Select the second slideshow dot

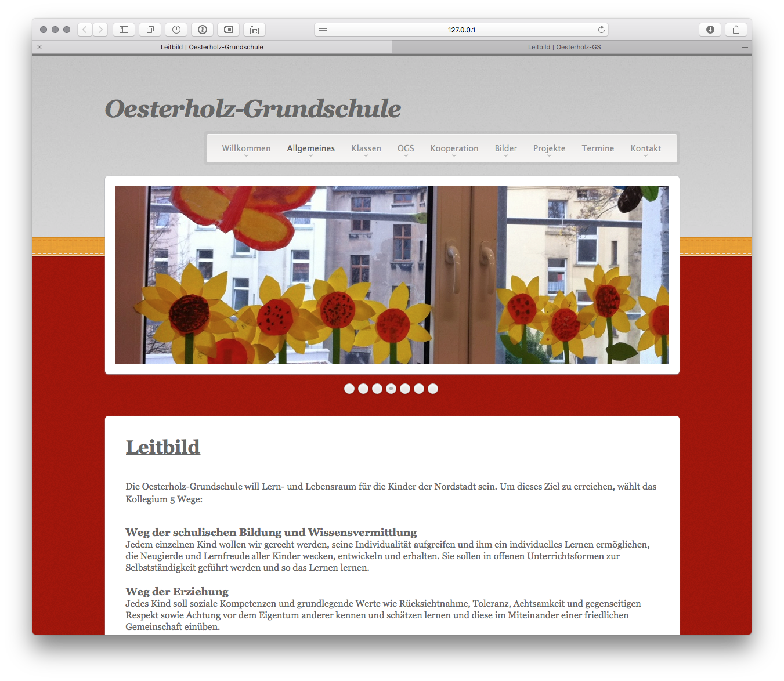(363, 389)
